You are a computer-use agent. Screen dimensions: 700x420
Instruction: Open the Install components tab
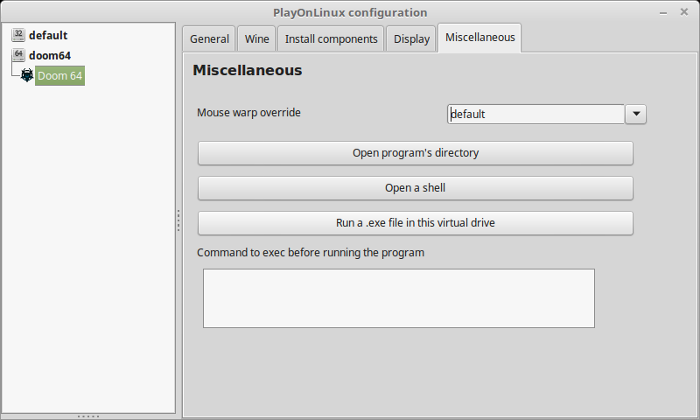click(331, 39)
